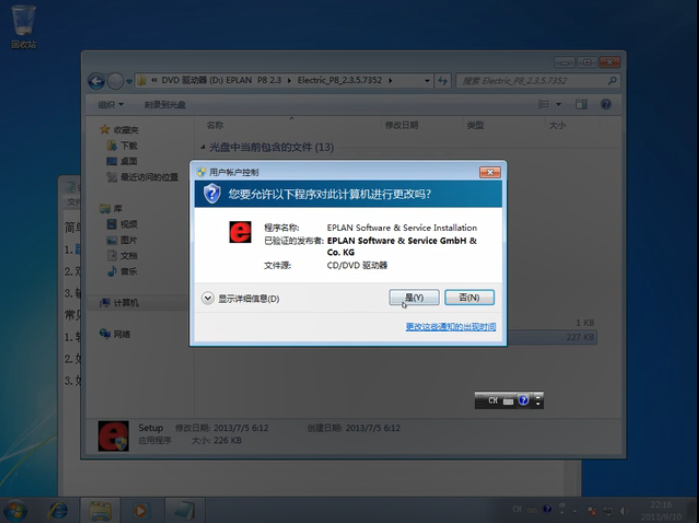Viewport: 699px width, 523px height.
Task: Click the change view icon in toolbar
Action: [x=543, y=104]
